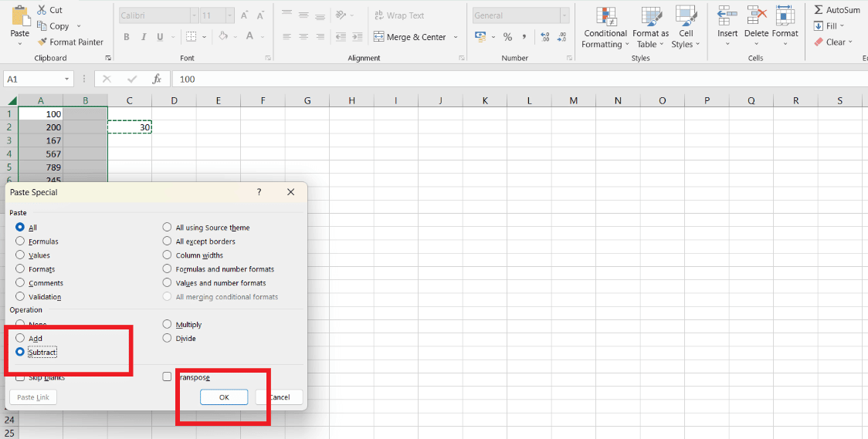Viewport: 868px width, 439px height.
Task: Select the All paste radio button
Action: click(20, 228)
